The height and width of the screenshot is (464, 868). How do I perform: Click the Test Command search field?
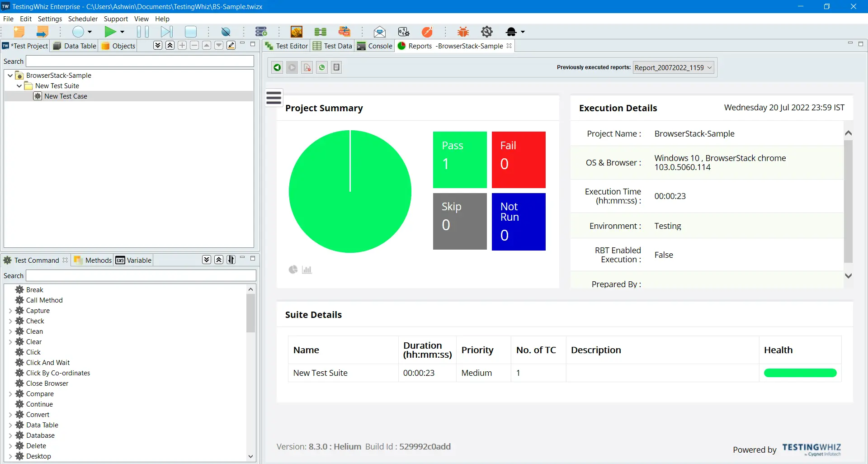pos(141,276)
